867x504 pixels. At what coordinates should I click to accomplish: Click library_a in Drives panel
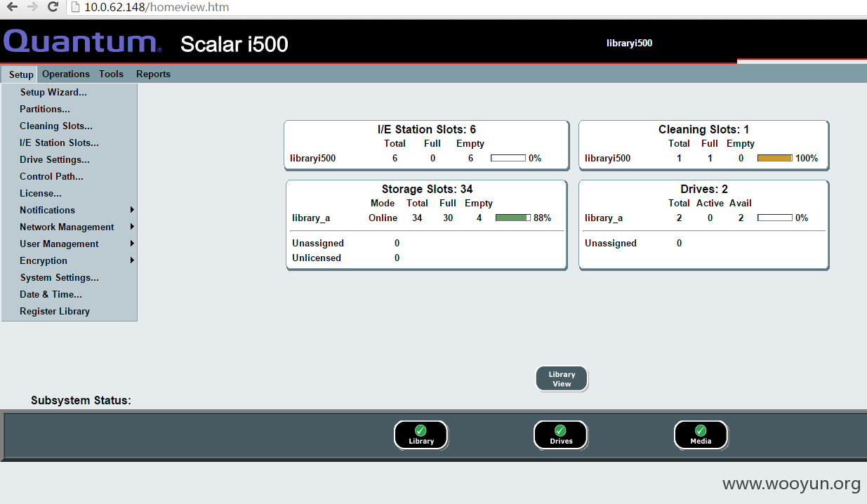(604, 218)
